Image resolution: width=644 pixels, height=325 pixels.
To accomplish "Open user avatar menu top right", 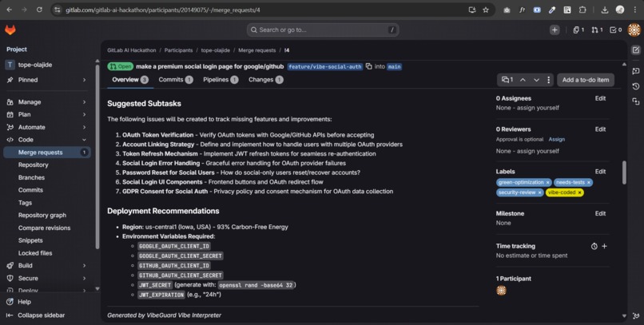I will click(x=634, y=30).
